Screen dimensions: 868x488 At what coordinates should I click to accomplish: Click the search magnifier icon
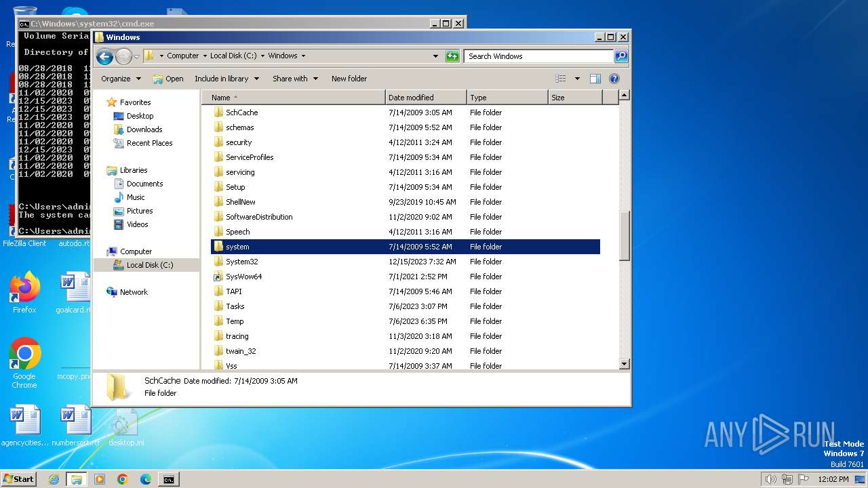620,56
